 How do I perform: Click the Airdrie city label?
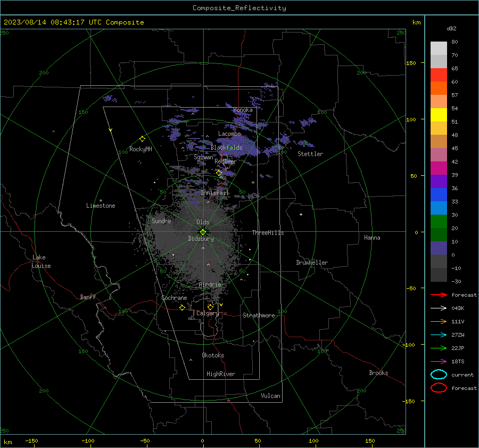210,284
